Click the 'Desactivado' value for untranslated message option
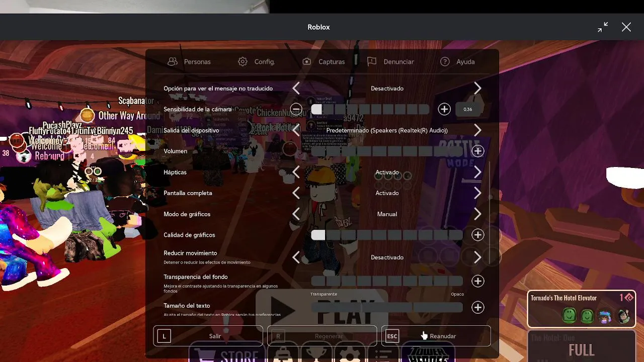The image size is (644, 362). [387, 88]
